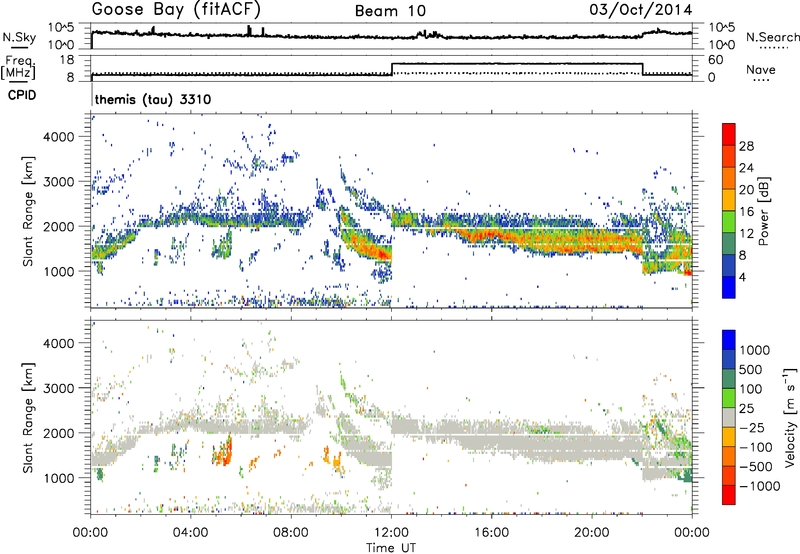Click the '4000' range tick in power panel
This screenshot has width=800, height=554.
(58, 136)
